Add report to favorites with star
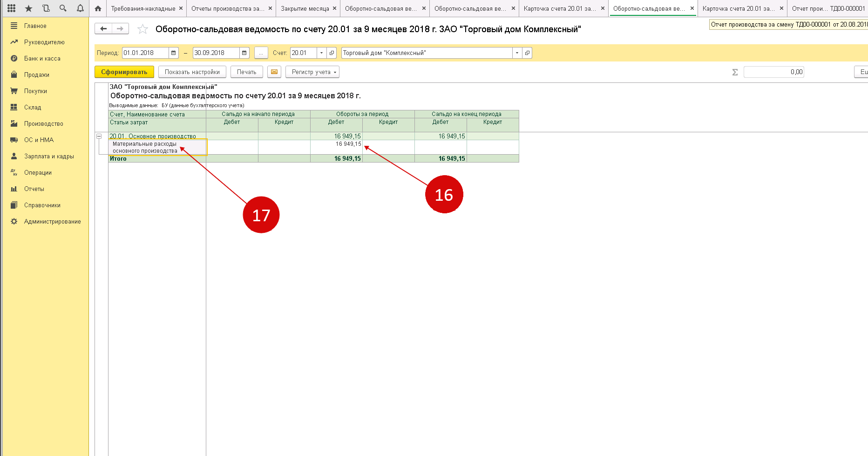The width and height of the screenshot is (868, 456). 142,29
